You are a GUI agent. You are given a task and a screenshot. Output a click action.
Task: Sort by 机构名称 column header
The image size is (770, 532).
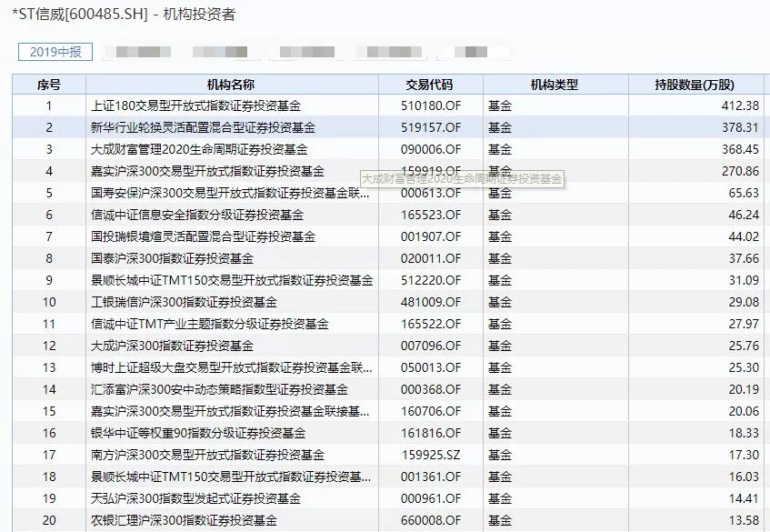[x=231, y=85]
